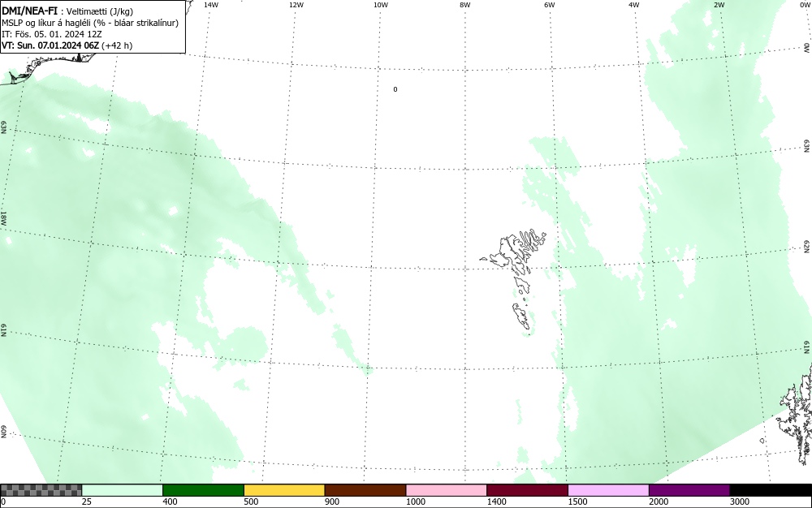This screenshot has width=812, height=508.
Task: Click the "IT: Fös. 05. 01. 2024 12Z" line
Action: click(x=52, y=34)
